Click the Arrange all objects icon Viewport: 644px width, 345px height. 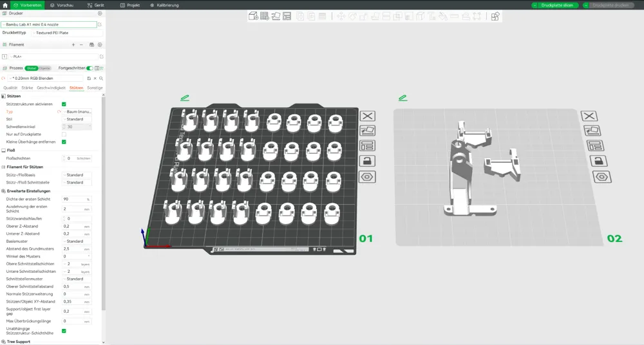pos(287,16)
